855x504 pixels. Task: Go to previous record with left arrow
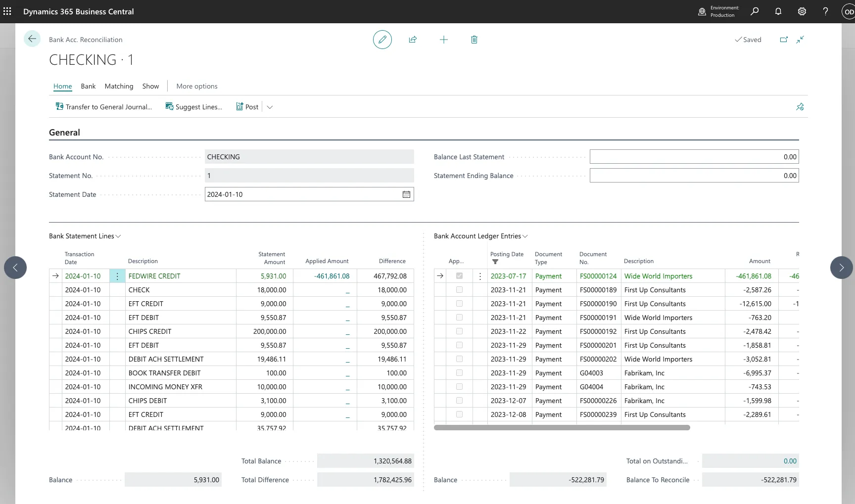click(15, 268)
